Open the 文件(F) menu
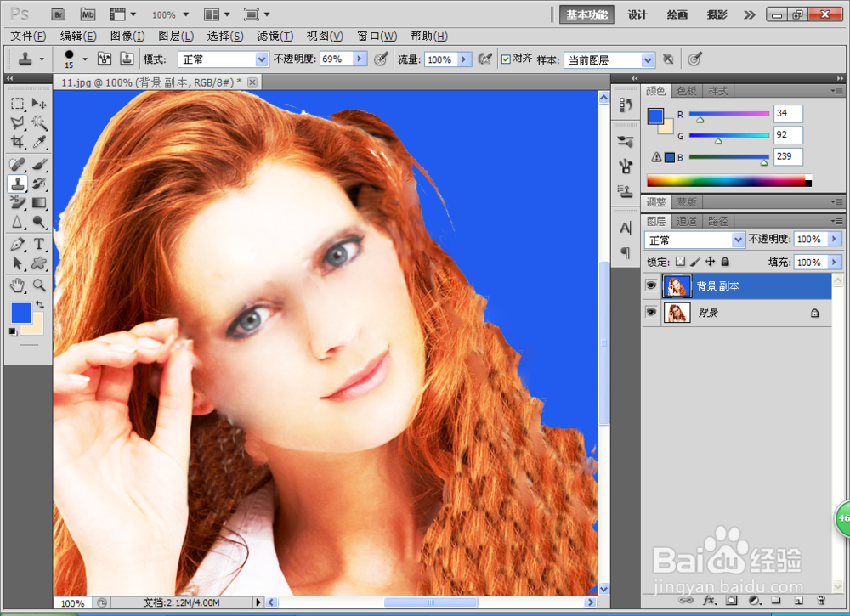The height and width of the screenshot is (616, 850). [28, 37]
